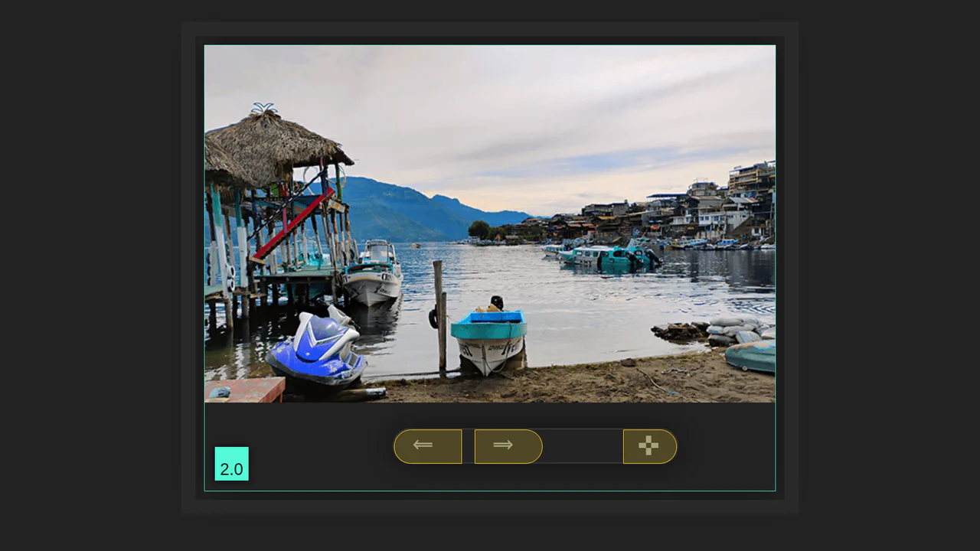The image size is (980, 551).
Task: Open the lakeside boat photo
Action: (x=490, y=223)
